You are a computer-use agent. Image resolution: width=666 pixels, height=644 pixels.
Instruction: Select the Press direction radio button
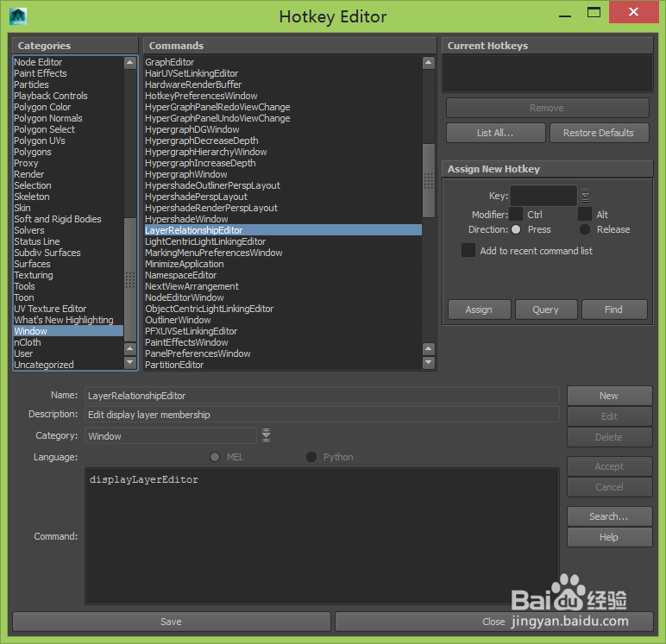tap(516, 229)
